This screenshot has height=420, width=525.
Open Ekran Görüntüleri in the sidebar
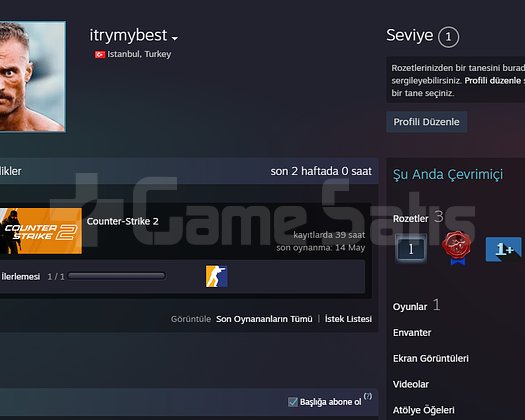tap(431, 358)
